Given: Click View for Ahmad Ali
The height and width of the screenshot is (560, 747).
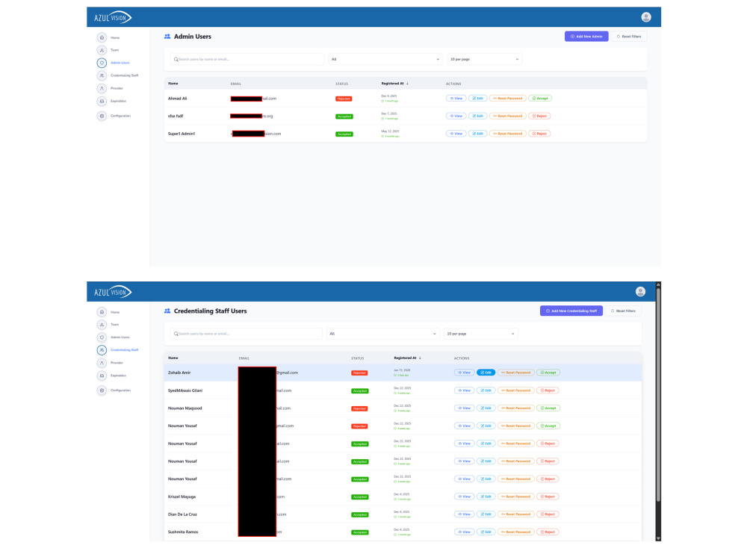Looking at the screenshot, I should 456,99.
